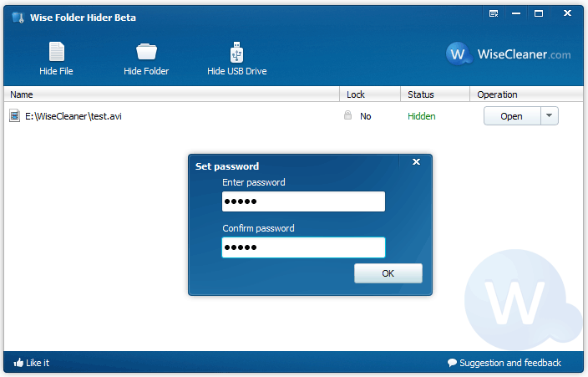The height and width of the screenshot is (377, 588).
Task: Click the thumbs-up Like it icon
Action: click(18, 362)
